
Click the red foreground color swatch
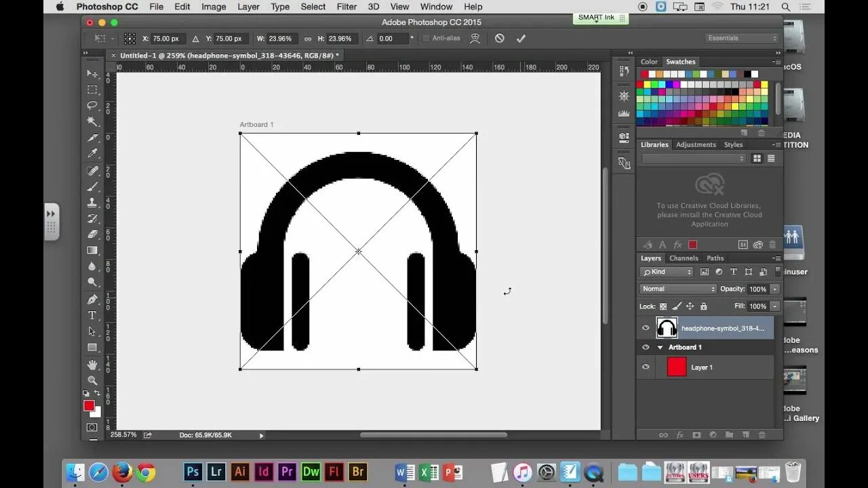coord(89,405)
